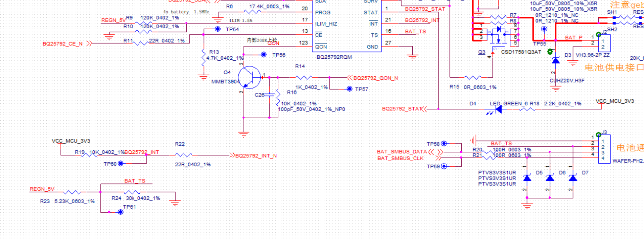Select the TP57 test point
644x240 pixels.
(x=349, y=89)
